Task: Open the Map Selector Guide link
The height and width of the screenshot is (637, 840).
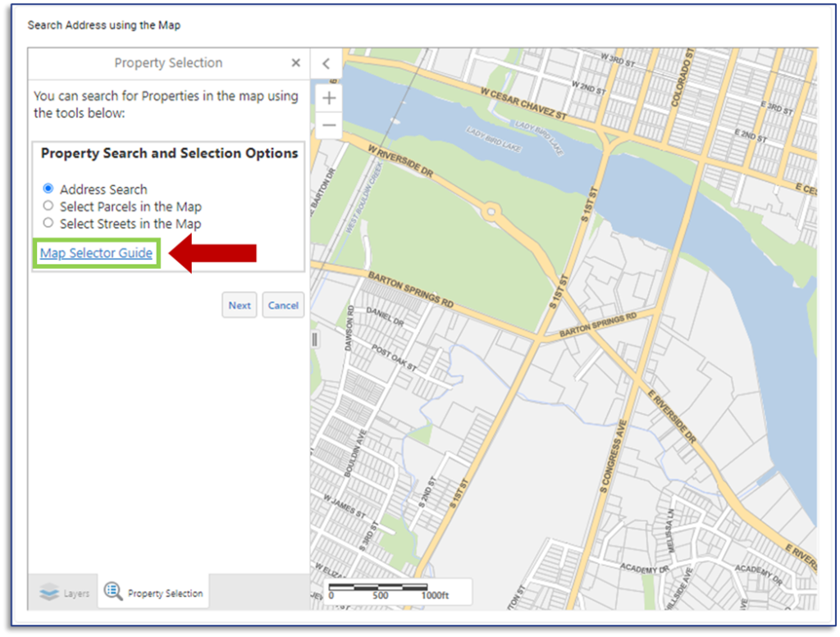Action: 96,253
